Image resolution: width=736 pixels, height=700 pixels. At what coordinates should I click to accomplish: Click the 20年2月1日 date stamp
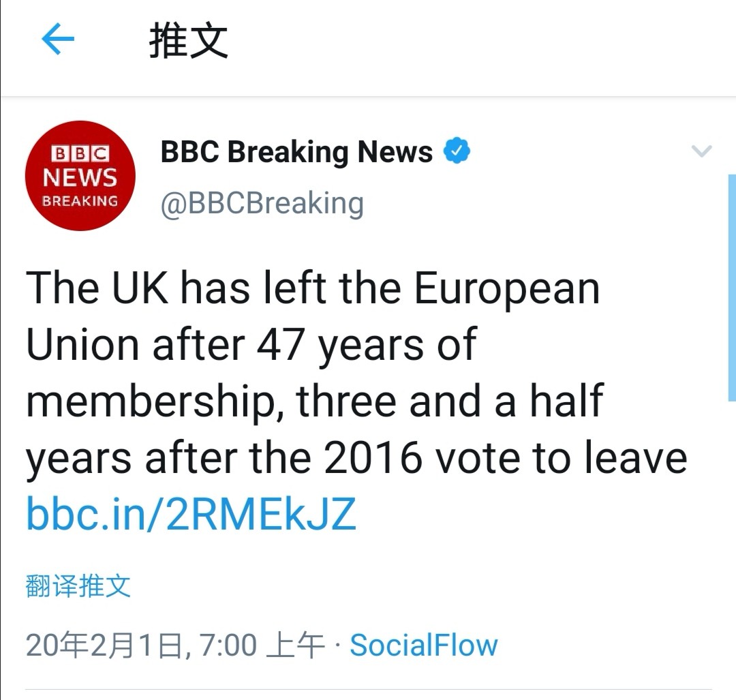click(106, 645)
